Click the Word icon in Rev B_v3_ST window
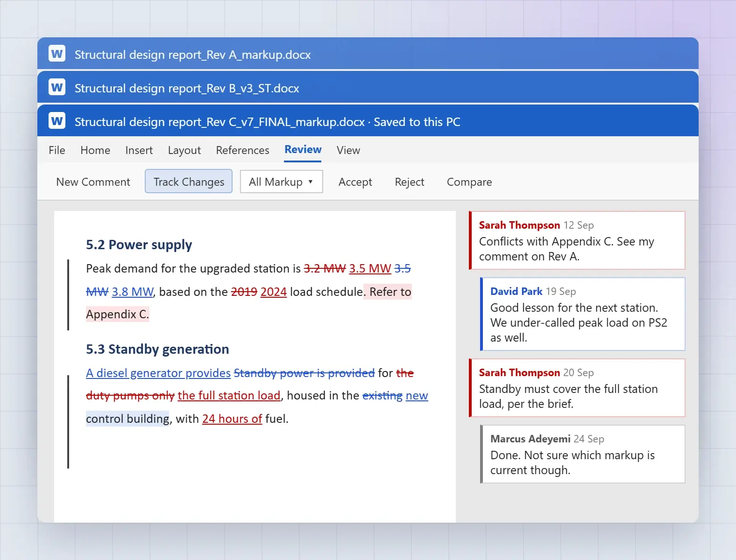The image size is (736, 560). (57, 88)
